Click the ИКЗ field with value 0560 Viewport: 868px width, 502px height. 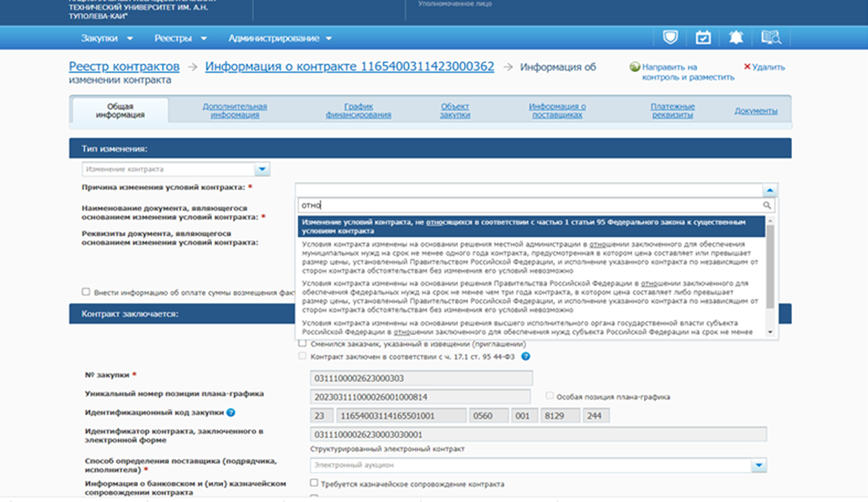coord(489,415)
